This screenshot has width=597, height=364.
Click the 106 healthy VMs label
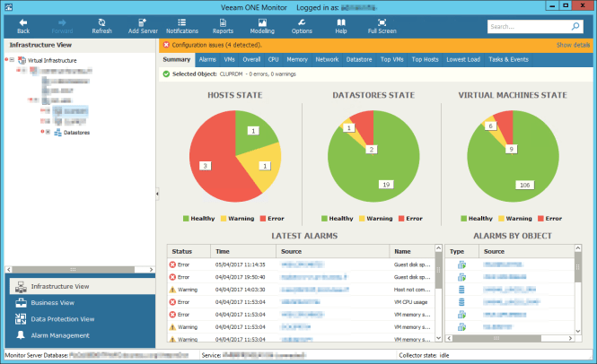coord(524,185)
